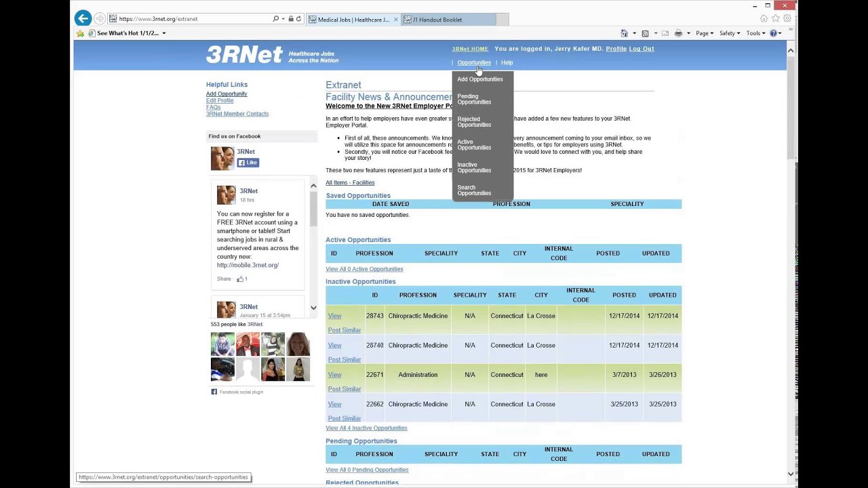Click the browser forward arrow button
The image size is (868, 488).
(100, 19)
